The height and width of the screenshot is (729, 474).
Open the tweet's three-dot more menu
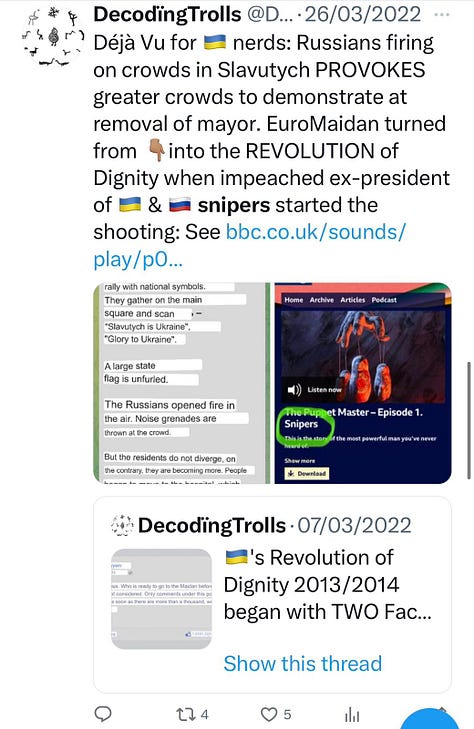point(441,14)
